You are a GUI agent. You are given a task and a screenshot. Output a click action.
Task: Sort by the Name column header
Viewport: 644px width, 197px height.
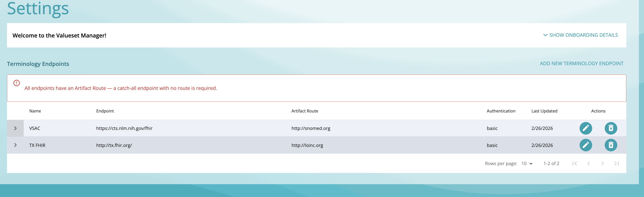pyautogui.click(x=35, y=111)
